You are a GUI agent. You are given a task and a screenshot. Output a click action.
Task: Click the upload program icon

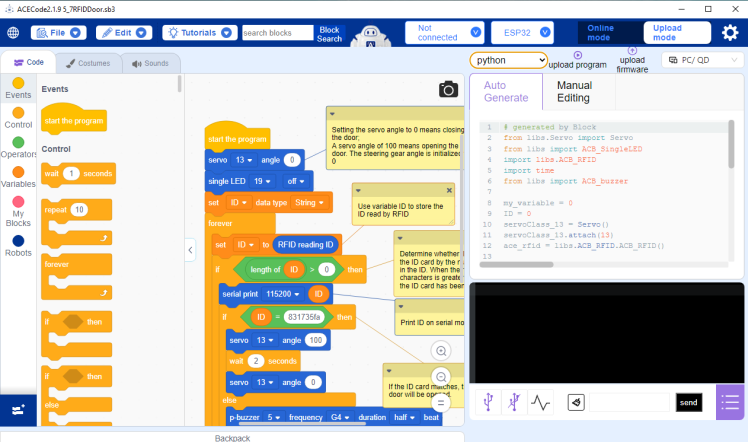pos(577,55)
